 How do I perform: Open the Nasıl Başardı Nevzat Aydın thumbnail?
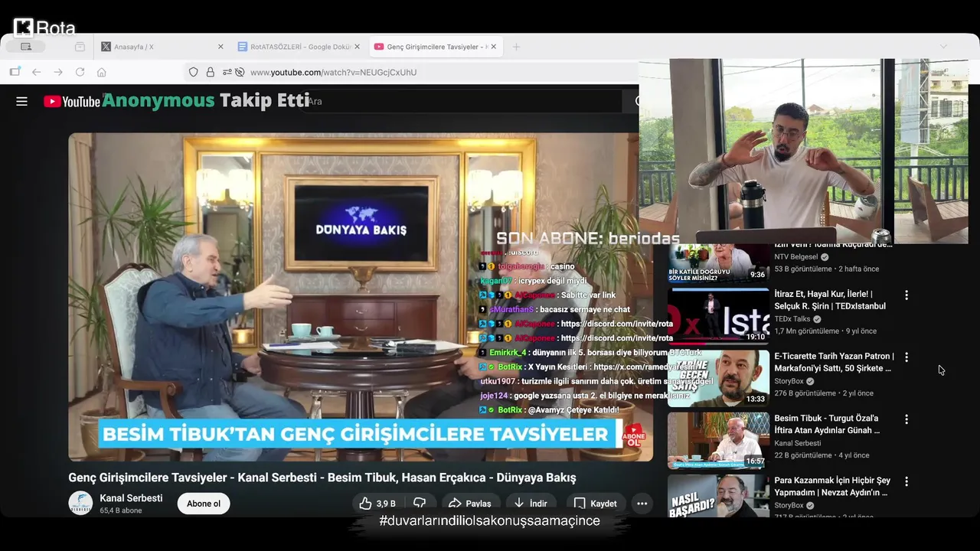pos(718,496)
